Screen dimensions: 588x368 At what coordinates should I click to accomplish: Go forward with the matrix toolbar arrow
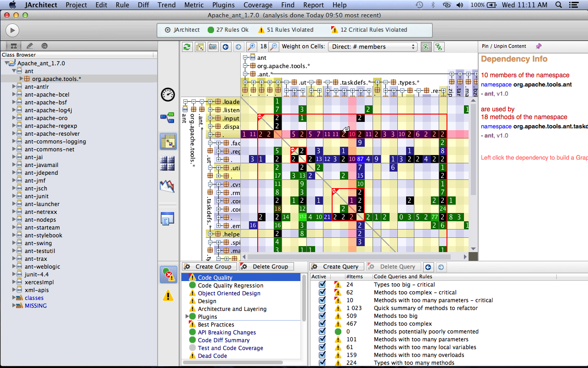238,46
